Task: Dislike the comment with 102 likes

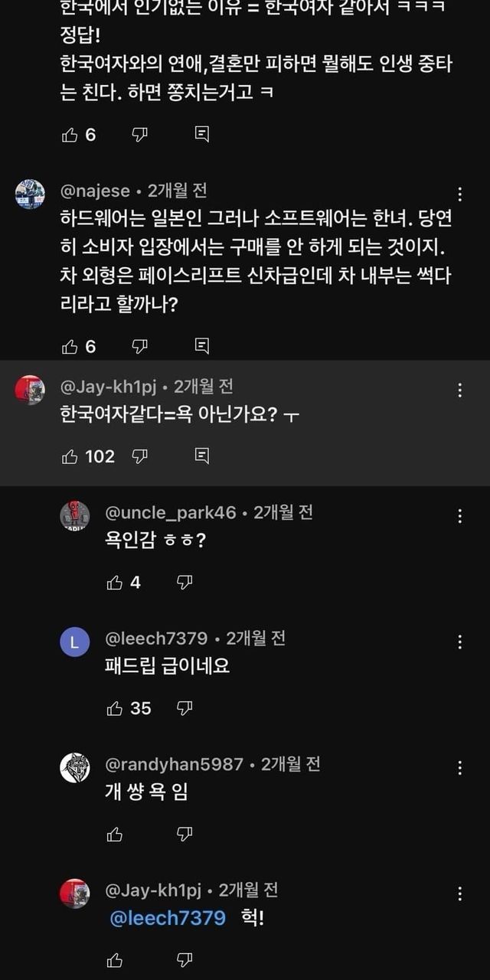Action: tap(139, 457)
